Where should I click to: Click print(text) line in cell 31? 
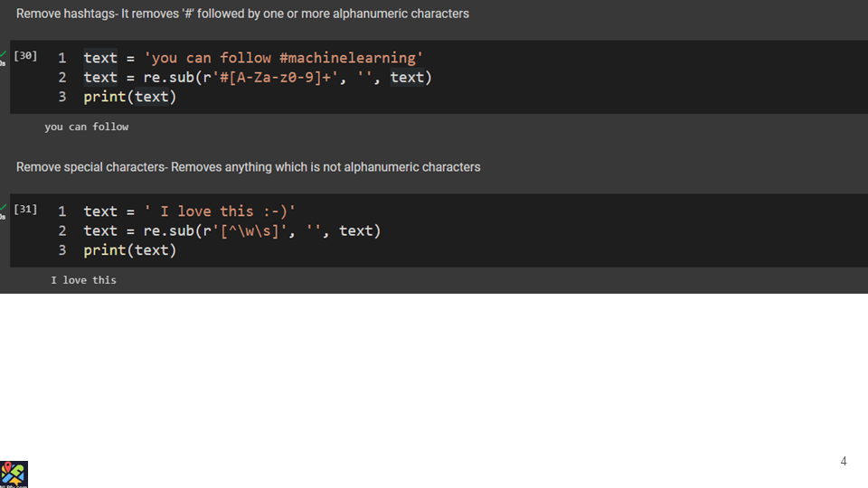129,250
